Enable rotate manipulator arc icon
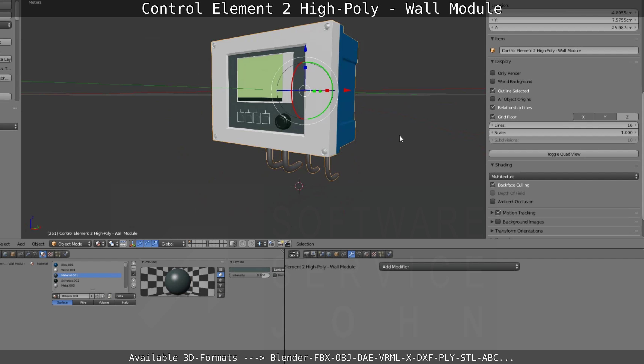 [148, 244]
